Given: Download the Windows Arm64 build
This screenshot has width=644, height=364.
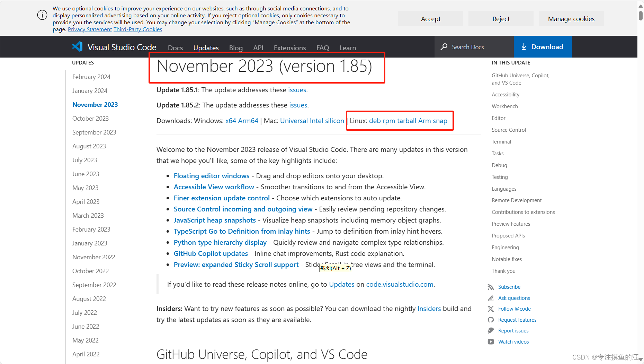Looking at the screenshot, I should pyautogui.click(x=248, y=121).
